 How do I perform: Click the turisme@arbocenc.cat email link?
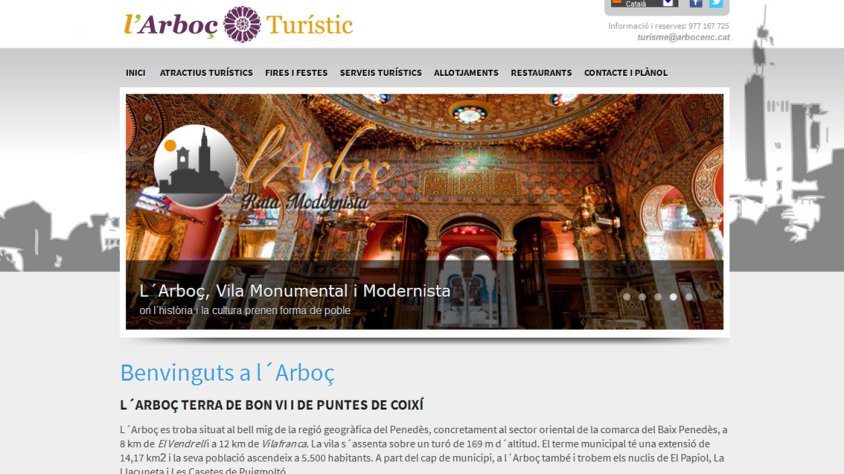click(x=684, y=37)
